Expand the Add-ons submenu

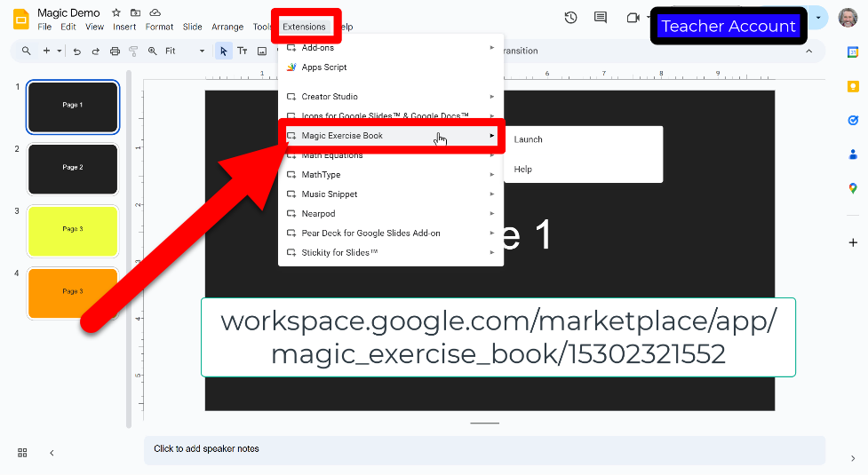(x=391, y=48)
